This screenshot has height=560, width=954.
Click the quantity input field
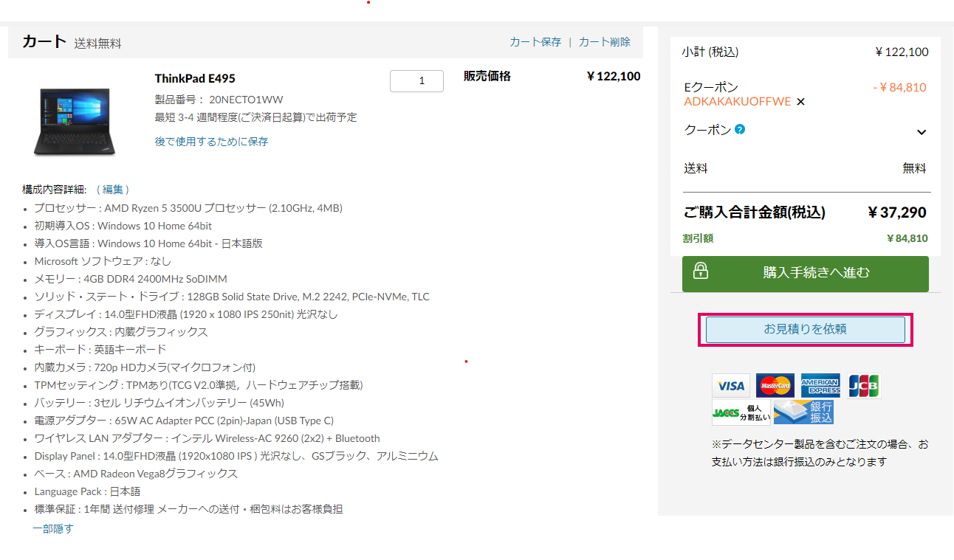(416, 81)
